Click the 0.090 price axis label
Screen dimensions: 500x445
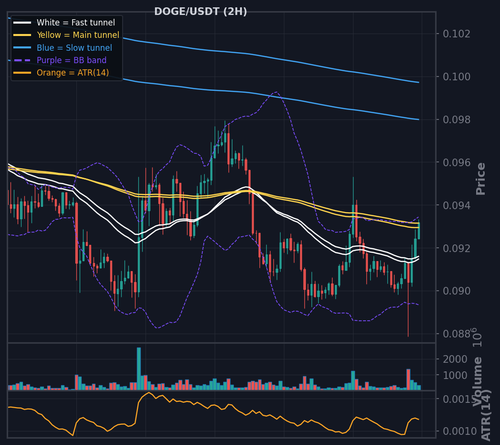[456, 291]
